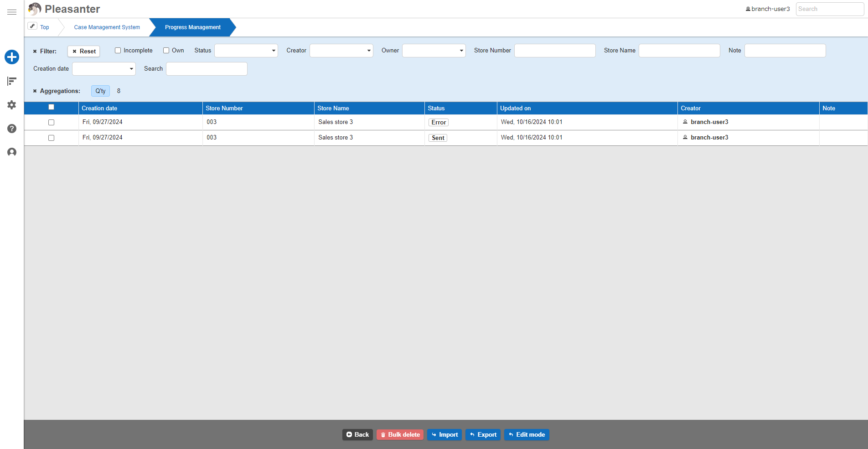Open the hamburger navigation menu
This screenshot has width=868, height=449.
(12, 12)
